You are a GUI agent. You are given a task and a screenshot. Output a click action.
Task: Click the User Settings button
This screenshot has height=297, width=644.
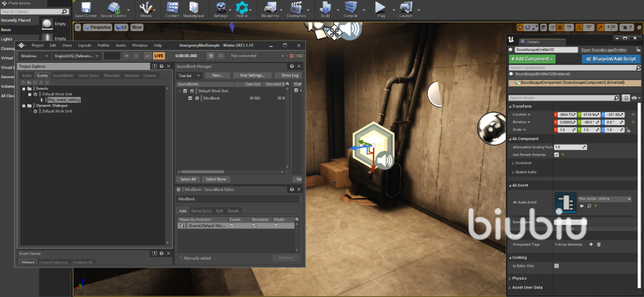tap(252, 75)
